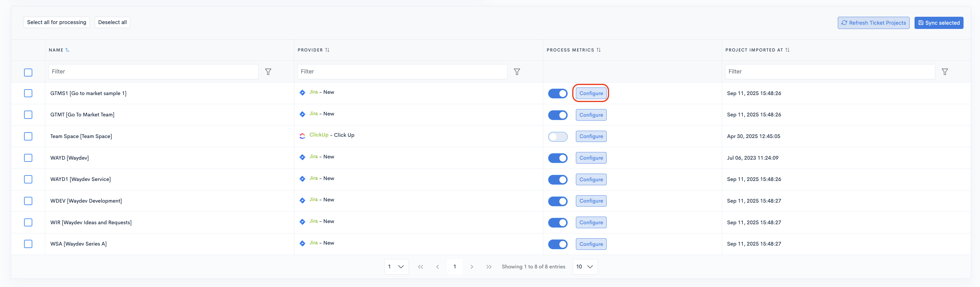Screen dimensions: 980x287
Task: Click the ClickUp icon in Team Space row
Action: 302,136
